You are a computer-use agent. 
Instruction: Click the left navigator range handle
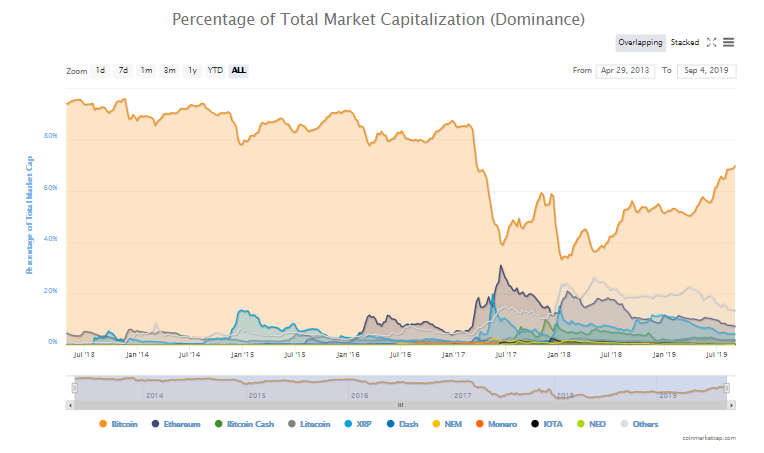pos(73,388)
